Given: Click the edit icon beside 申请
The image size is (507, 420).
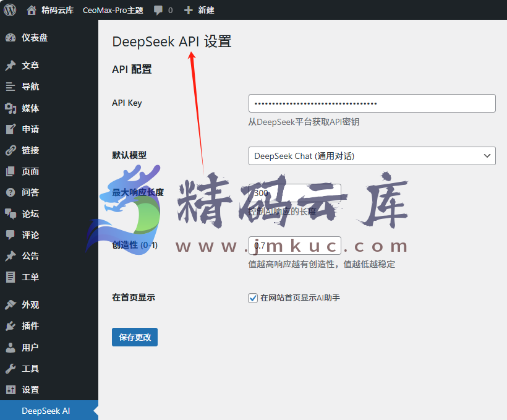Looking at the screenshot, I should 11,129.
